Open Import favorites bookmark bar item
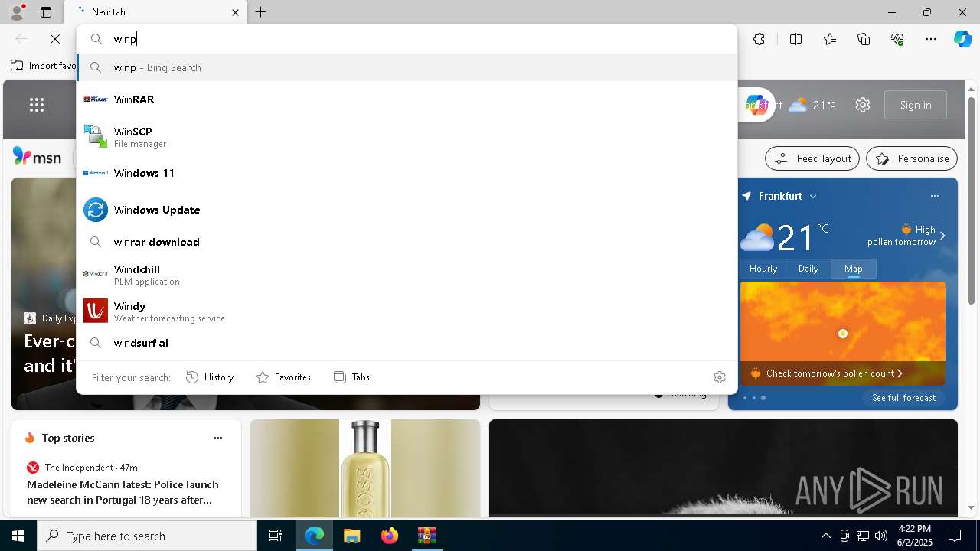Viewport: 980px width, 551px height. 44,66
